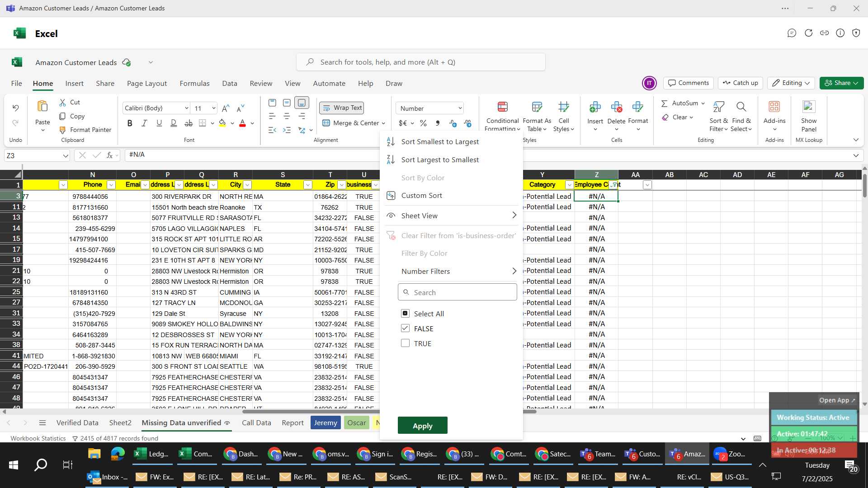Click the filter Search field

(457, 292)
